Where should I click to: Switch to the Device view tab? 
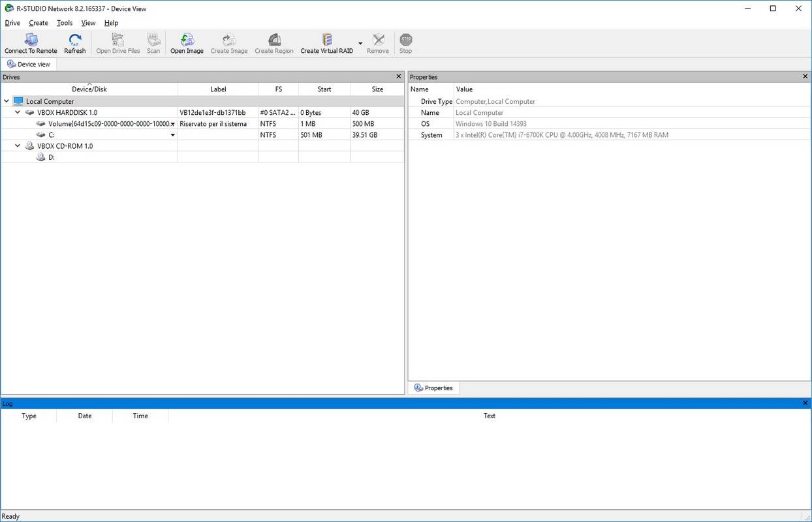29,64
